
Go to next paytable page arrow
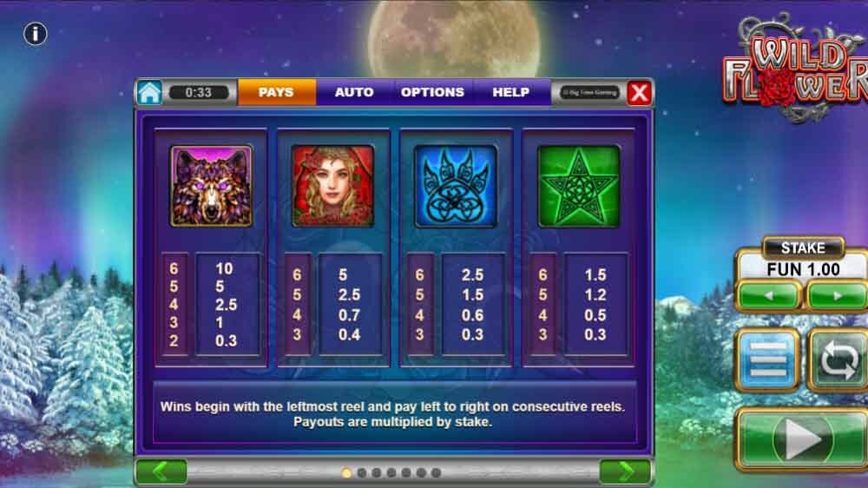(625, 472)
